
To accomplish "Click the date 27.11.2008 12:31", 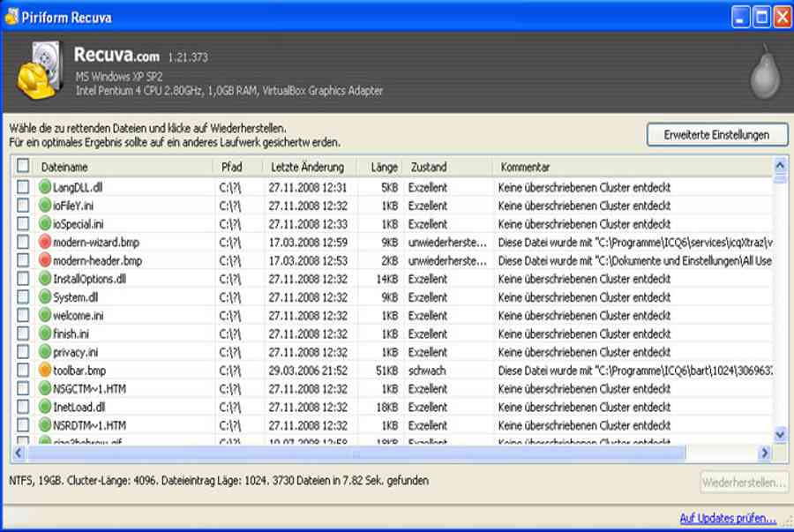I will pyautogui.click(x=307, y=187).
